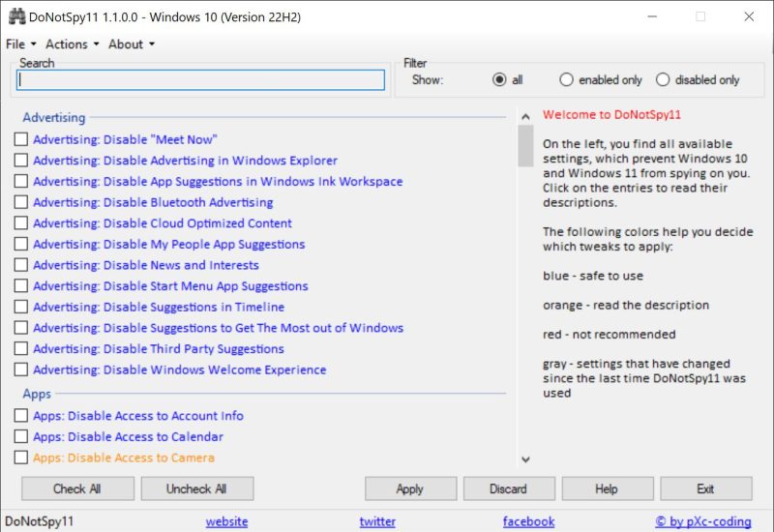Toggle Disable News and Interests checkbox
774x532 pixels.
21,265
